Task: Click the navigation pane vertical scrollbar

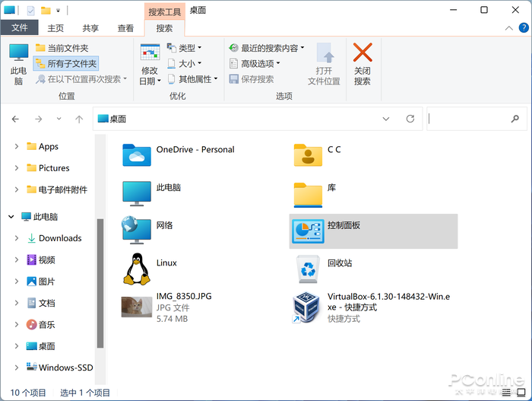Action: pyautogui.click(x=100, y=283)
